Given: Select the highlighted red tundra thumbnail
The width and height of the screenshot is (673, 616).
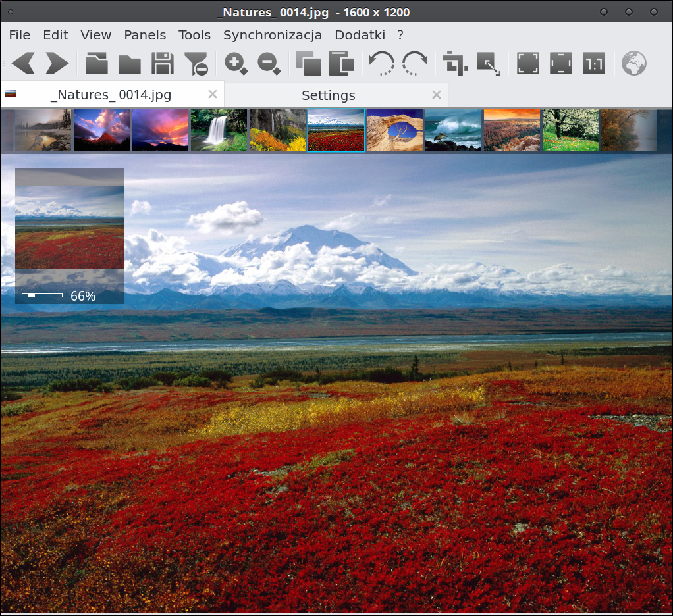Looking at the screenshot, I should pos(336,130).
